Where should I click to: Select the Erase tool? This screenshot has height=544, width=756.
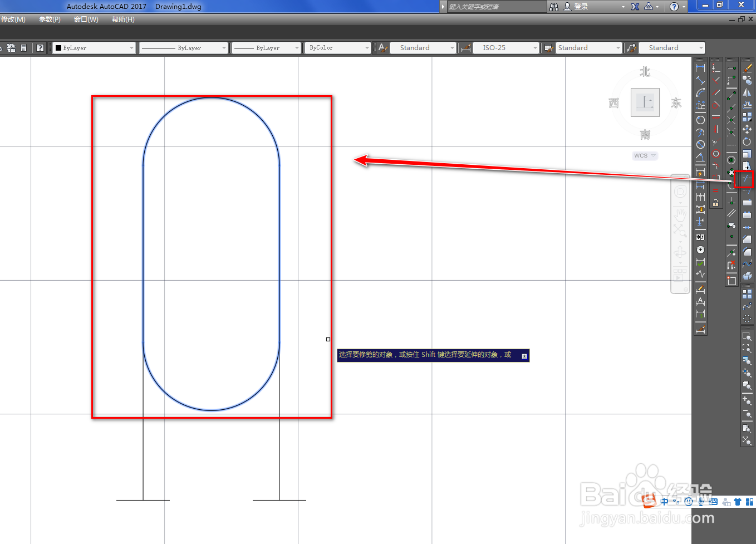point(747,67)
